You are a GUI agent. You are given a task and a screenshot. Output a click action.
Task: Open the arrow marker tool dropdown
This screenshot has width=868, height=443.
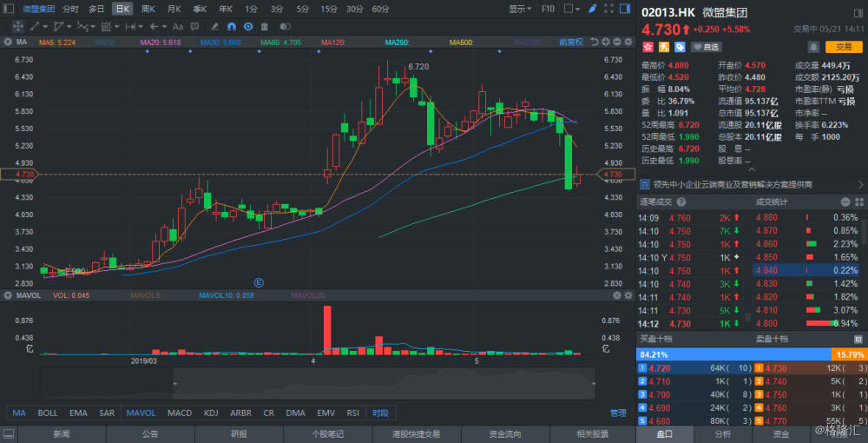tap(164, 26)
